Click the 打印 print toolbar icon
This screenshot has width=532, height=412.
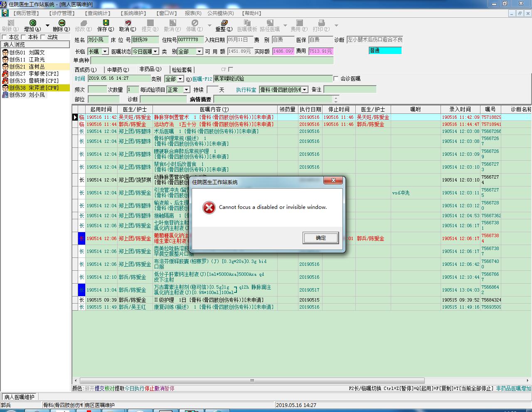[321, 22]
